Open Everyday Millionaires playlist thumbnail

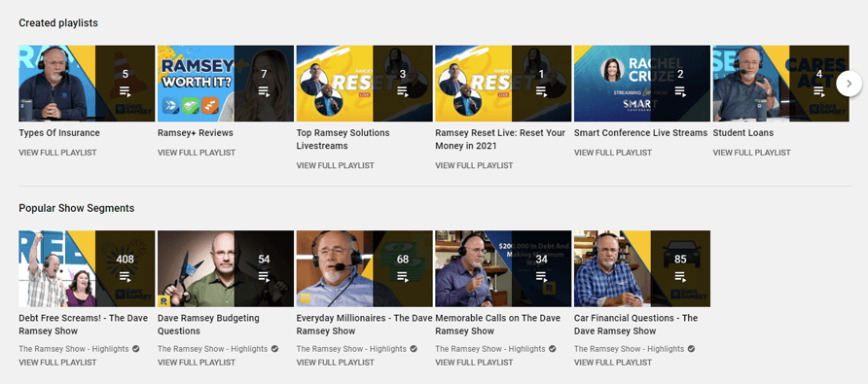[364, 269]
